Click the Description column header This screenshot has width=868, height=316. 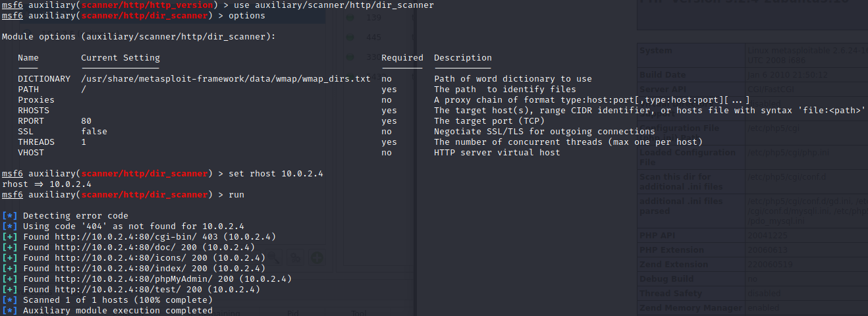[462, 58]
